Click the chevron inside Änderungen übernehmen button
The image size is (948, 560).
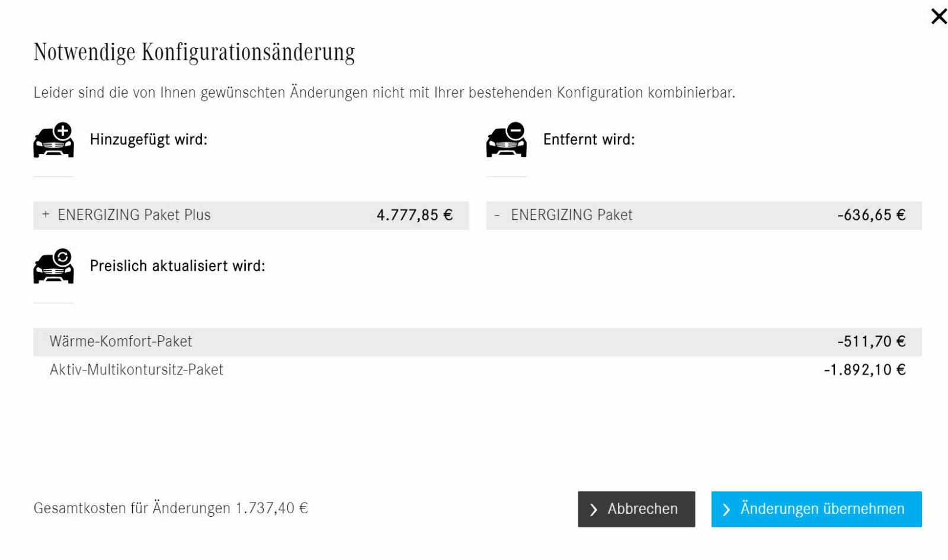(725, 508)
